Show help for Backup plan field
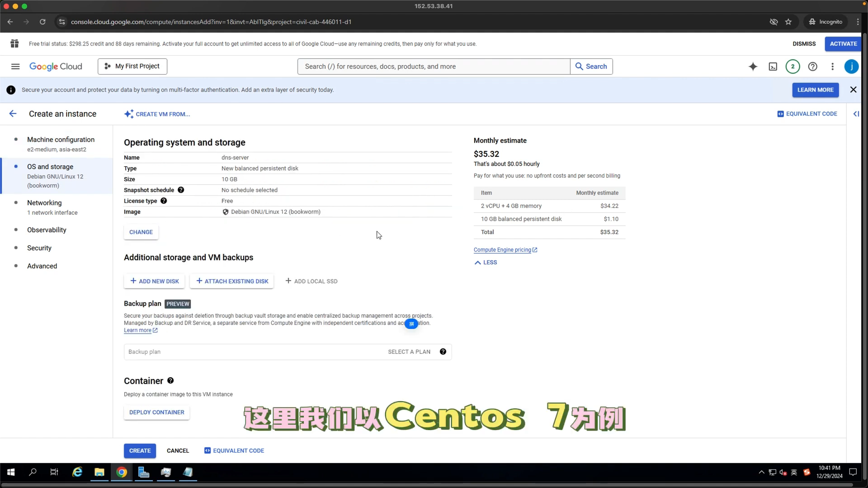Viewport: 868px width, 488px height. click(x=443, y=352)
